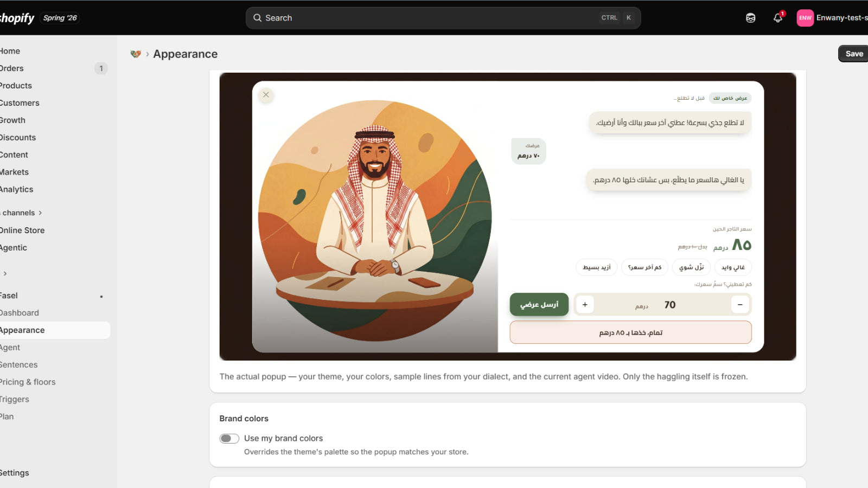The image size is (868, 488).
Task: Click the green send offer button
Action: (x=539, y=304)
